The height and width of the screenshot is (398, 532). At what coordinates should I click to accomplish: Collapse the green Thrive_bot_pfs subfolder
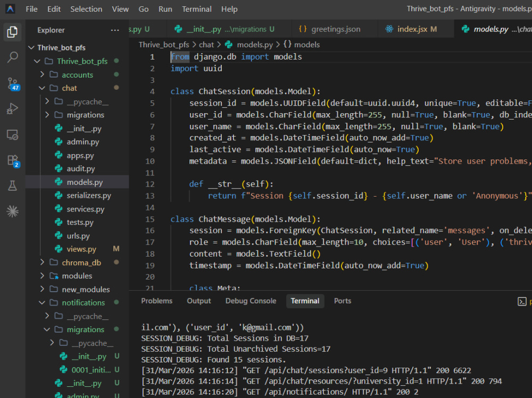coord(77,61)
